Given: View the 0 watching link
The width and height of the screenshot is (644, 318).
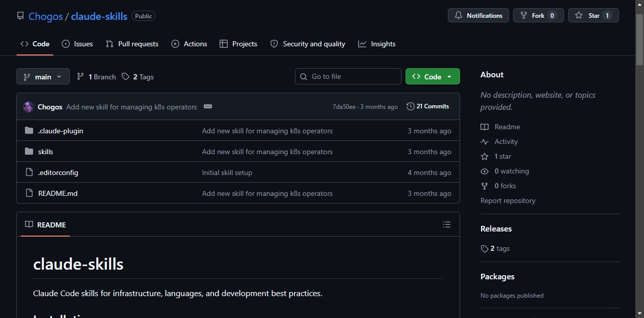Looking at the screenshot, I should tap(505, 171).
